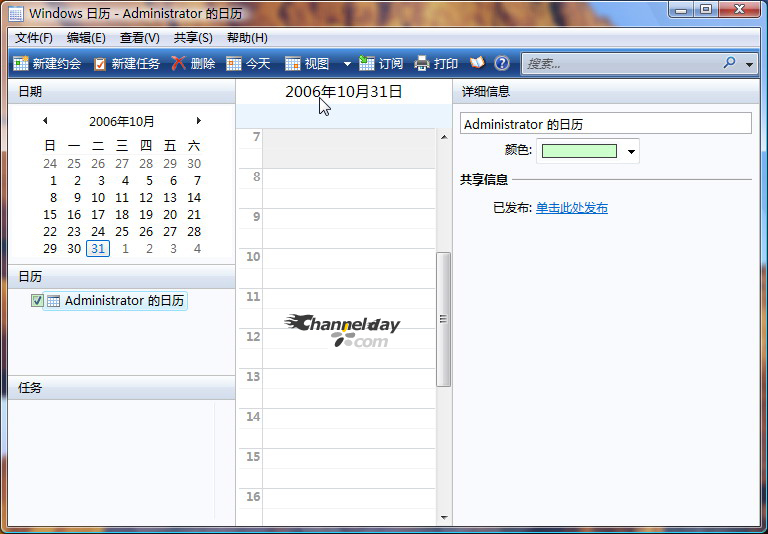The image size is (768, 534).
Task: Expand the search options dropdown arrow
Action: point(749,64)
